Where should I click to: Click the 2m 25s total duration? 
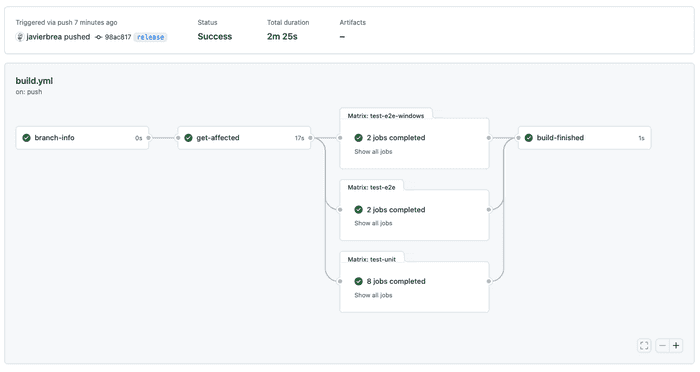point(282,37)
